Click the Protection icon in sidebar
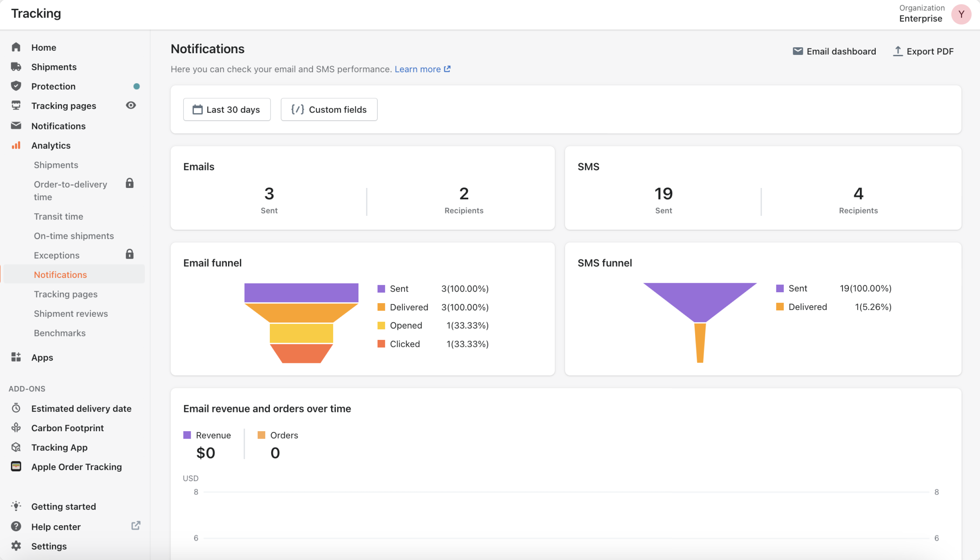The image size is (980, 560). pos(16,86)
